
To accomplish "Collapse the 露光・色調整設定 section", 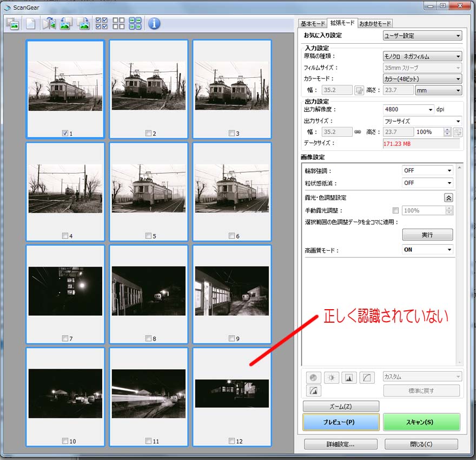I will click(x=448, y=198).
